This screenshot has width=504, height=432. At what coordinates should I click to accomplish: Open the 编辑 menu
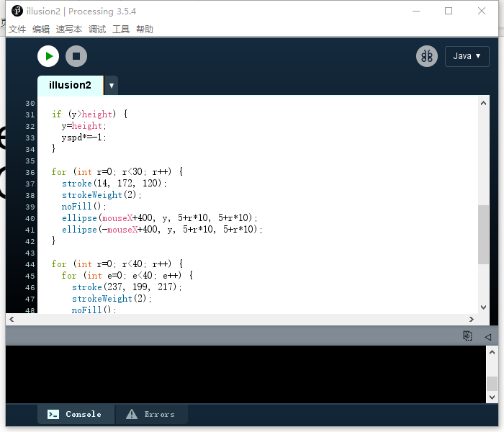tap(41, 30)
